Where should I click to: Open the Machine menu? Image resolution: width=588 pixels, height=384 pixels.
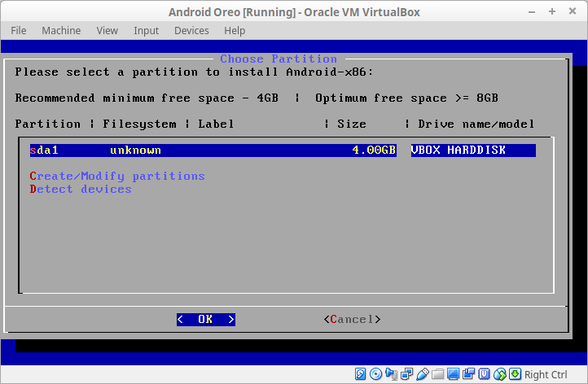61,30
